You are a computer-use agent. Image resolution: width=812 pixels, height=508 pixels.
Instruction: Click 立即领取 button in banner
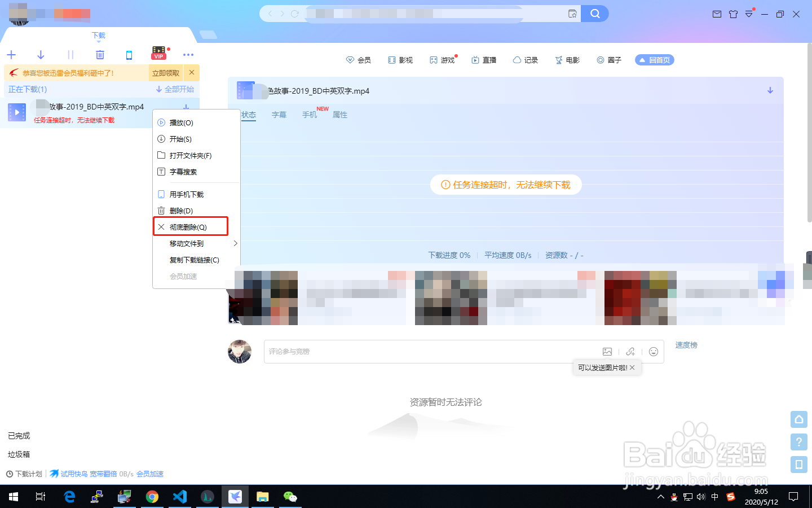tap(166, 73)
